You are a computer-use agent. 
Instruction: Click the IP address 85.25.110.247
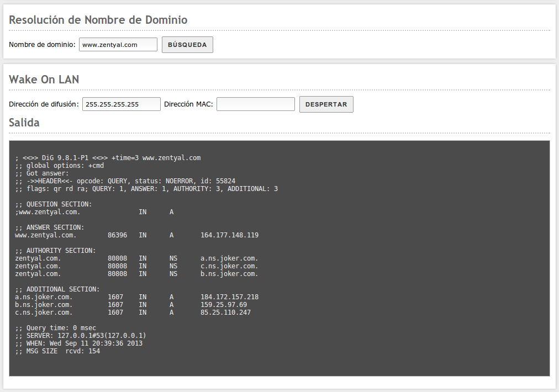(x=226, y=312)
